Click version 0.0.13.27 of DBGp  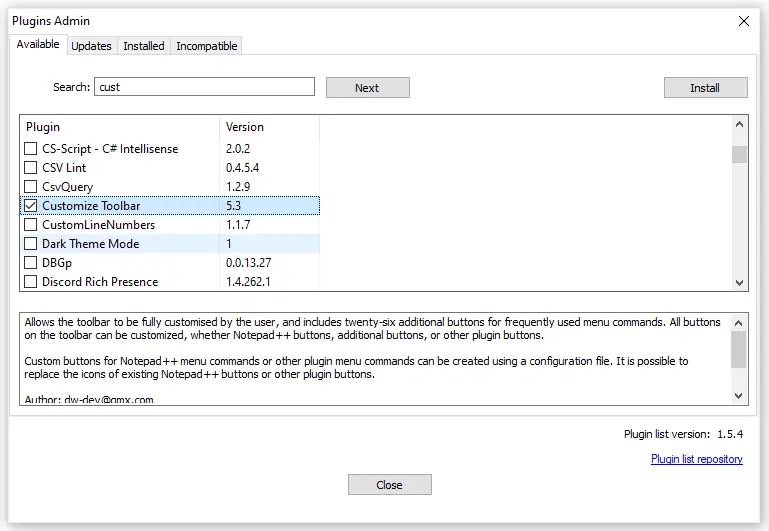coord(248,263)
